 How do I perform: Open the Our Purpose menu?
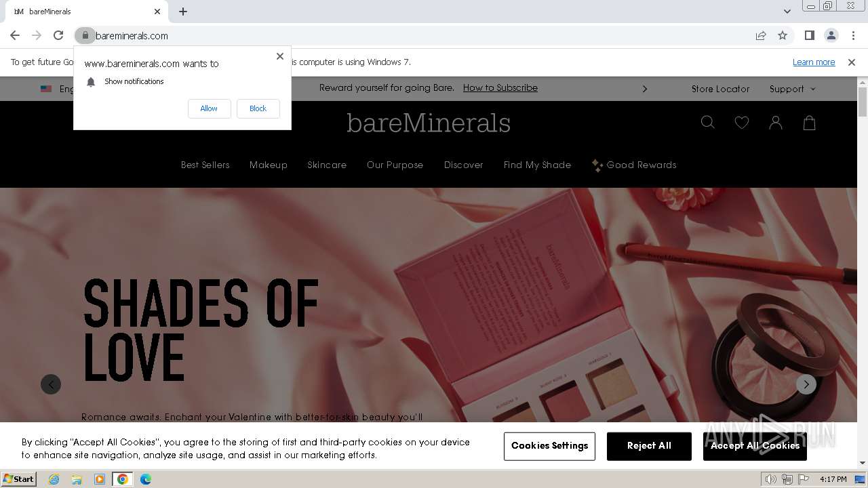[395, 165]
